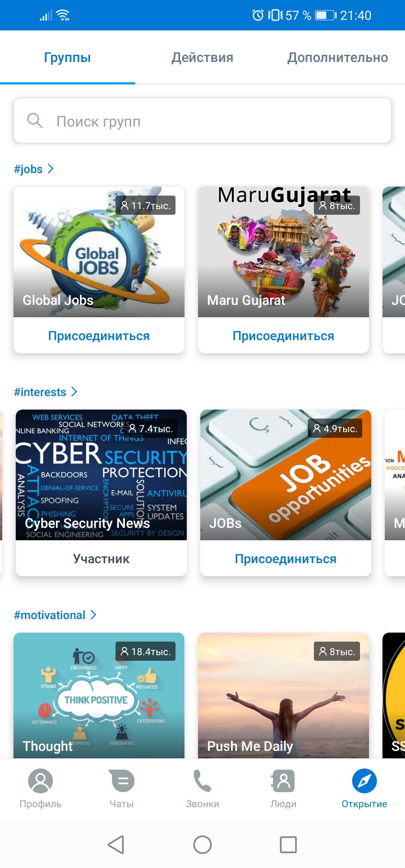Join the Global Jobs group
The width and height of the screenshot is (405, 868).
[x=99, y=336]
